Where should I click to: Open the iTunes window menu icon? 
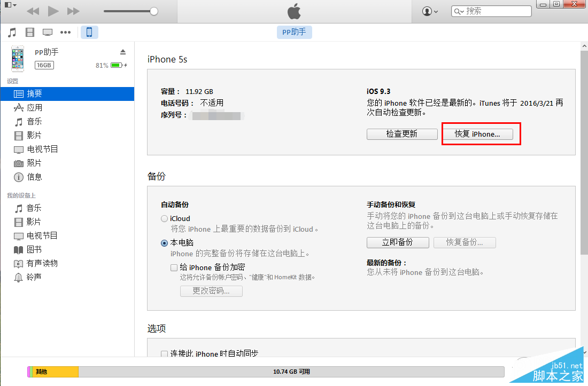[10, 5]
